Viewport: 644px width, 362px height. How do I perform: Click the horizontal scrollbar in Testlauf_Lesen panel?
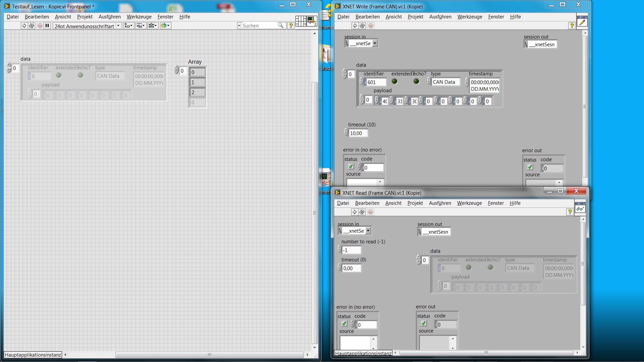[x=209, y=355]
